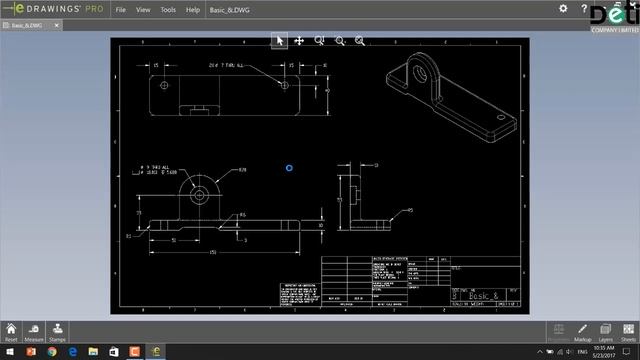
Task: Open the Settings gear
Action: [563, 9]
